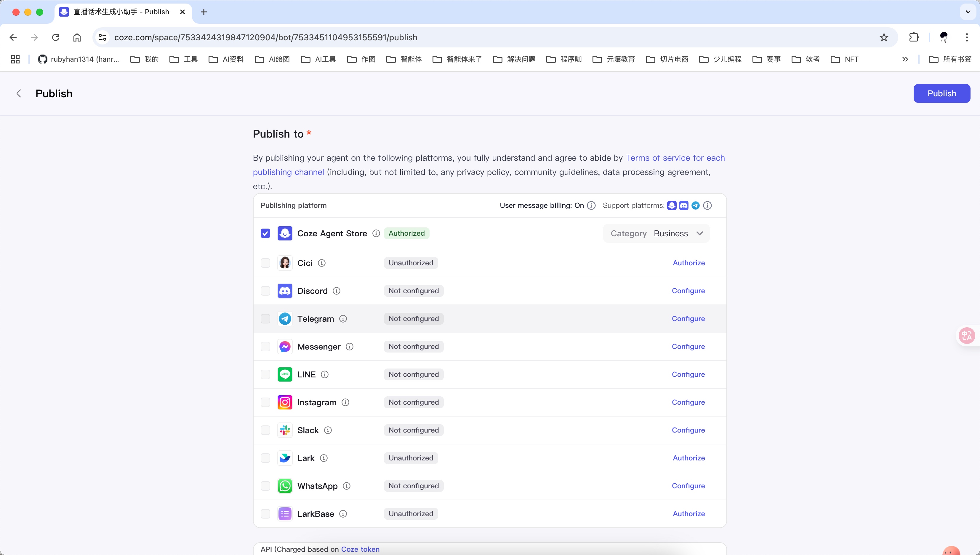Expand the hidden bookmarks overflow chevron

click(x=905, y=59)
